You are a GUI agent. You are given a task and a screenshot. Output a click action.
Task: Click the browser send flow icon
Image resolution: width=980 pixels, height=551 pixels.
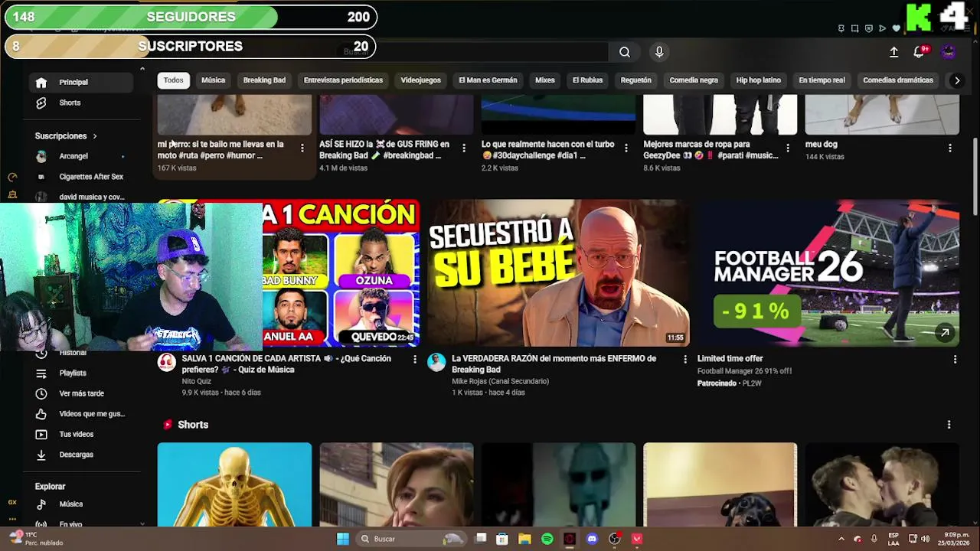coord(883,28)
